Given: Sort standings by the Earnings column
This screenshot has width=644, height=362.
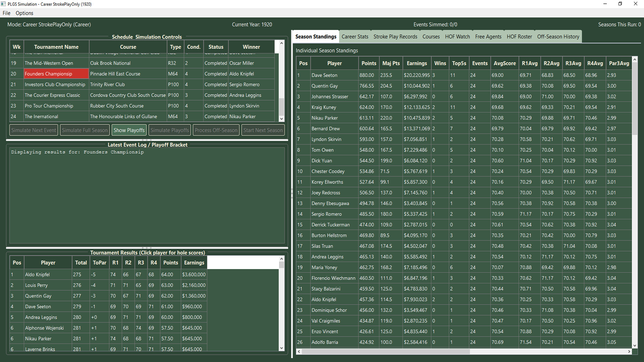Looking at the screenshot, I should (x=417, y=63).
